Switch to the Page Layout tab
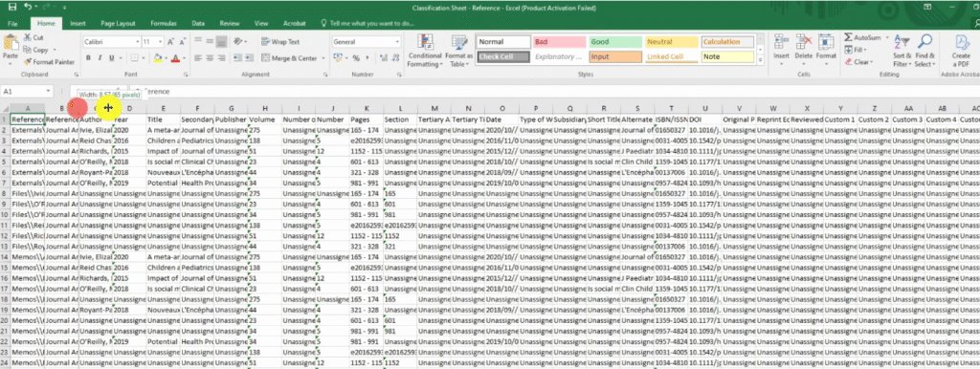The width and height of the screenshot is (980, 369). [x=118, y=23]
